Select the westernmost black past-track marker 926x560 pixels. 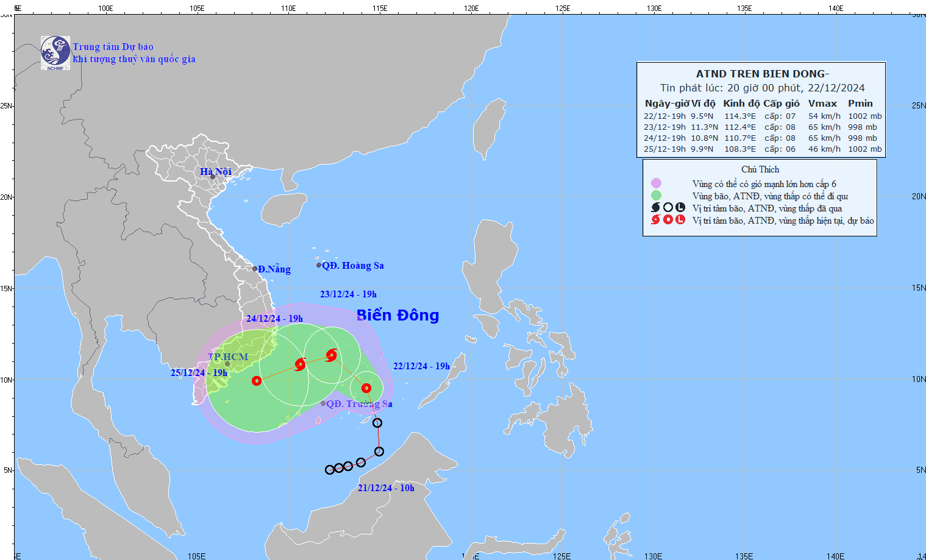(x=330, y=469)
